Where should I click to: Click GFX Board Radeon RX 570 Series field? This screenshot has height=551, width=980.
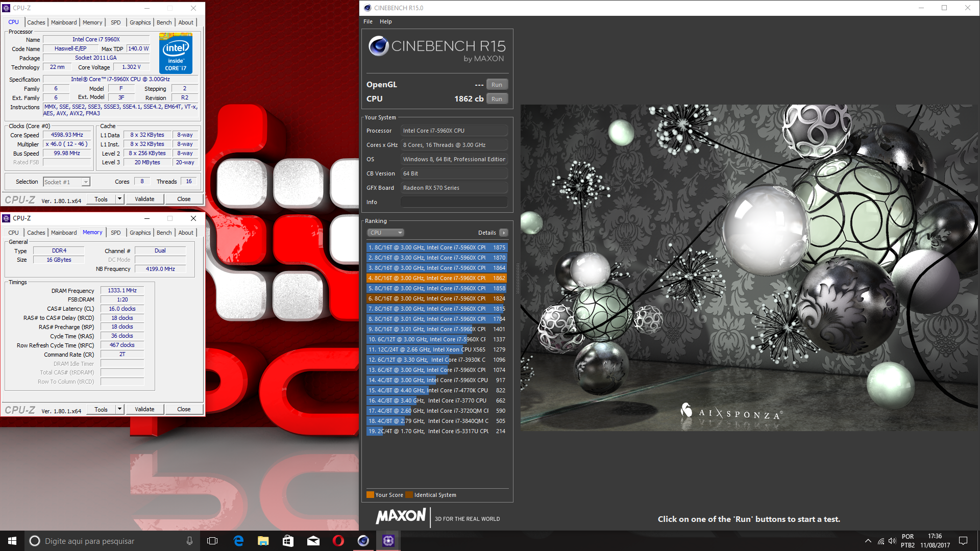click(x=454, y=188)
